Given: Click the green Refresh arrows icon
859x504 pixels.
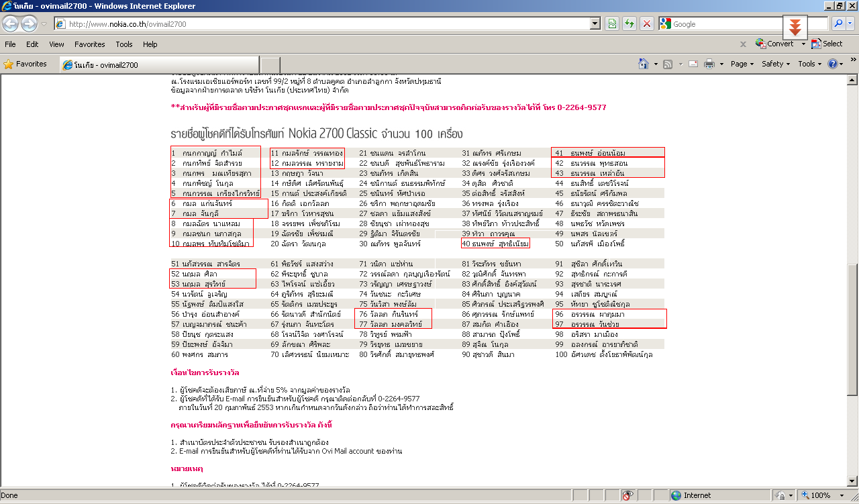Looking at the screenshot, I should [629, 23].
